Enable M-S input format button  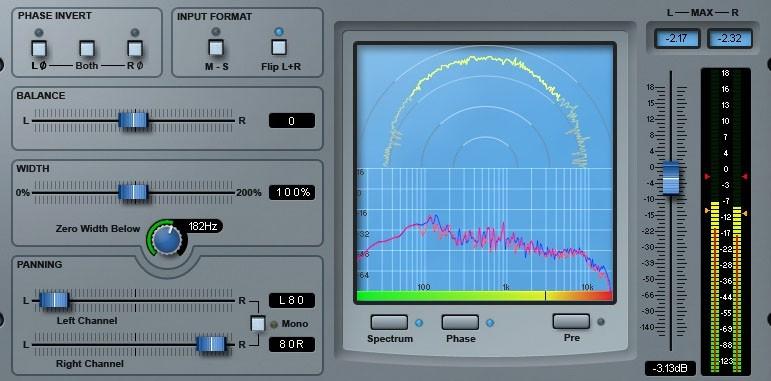click(x=215, y=47)
